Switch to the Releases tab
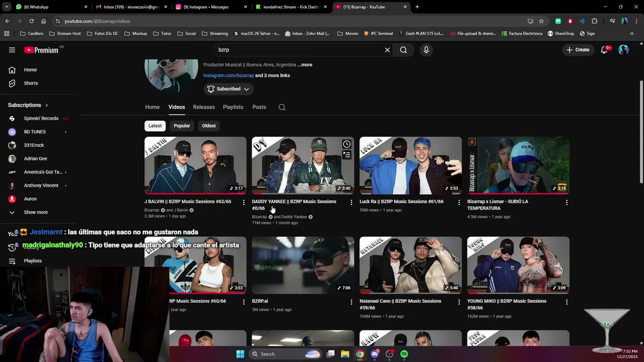 (204, 107)
